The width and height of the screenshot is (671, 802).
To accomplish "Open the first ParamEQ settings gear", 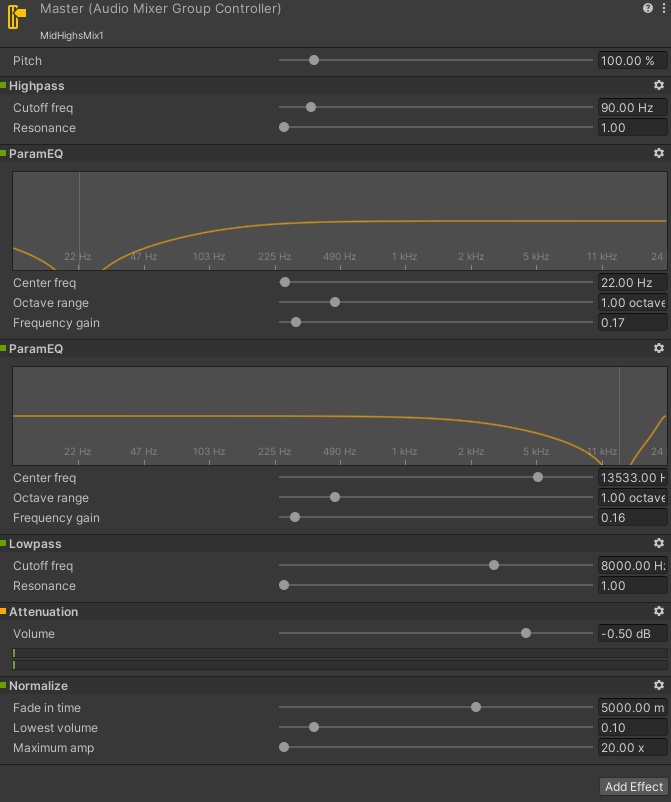I will [x=658, y=153].
